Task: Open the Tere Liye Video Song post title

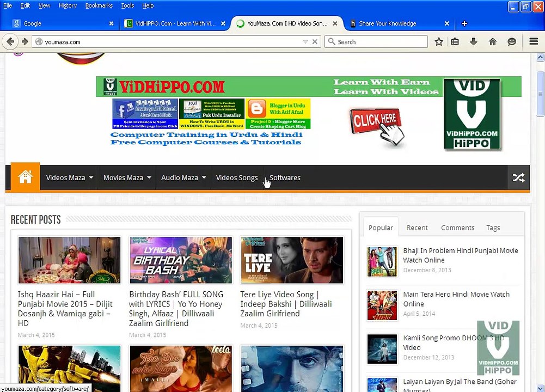Action: point(286,304)
